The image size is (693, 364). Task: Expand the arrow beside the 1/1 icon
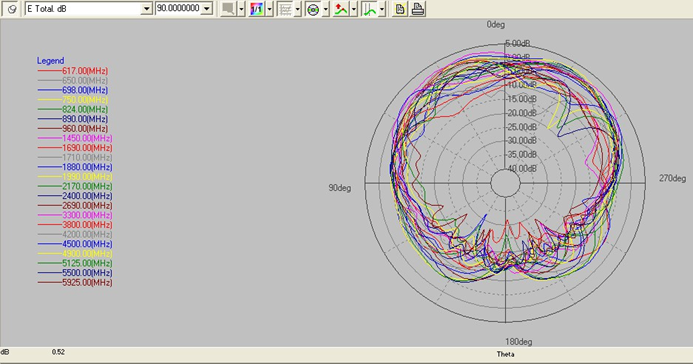[270, 9]
